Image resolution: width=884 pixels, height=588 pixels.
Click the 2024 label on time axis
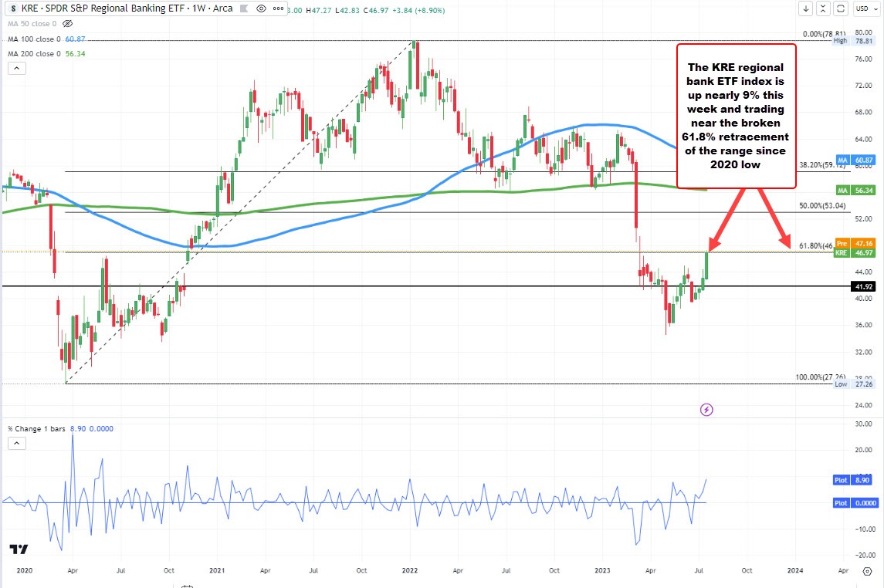[795, 570]
